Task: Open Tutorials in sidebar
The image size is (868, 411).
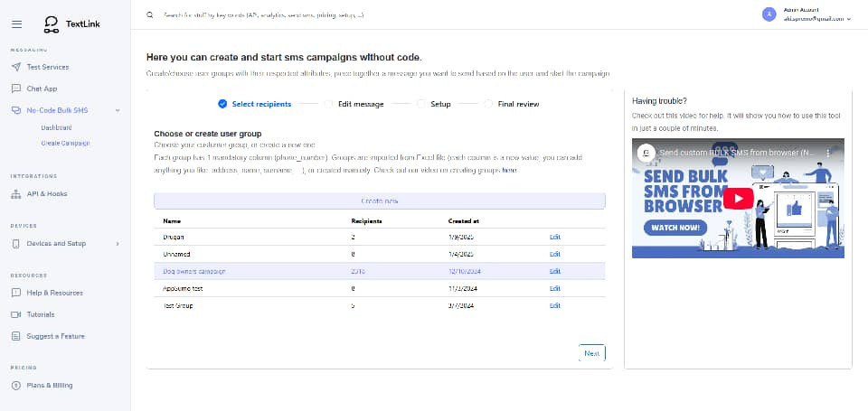Action: pyautogui.click(x=41, y=314)
